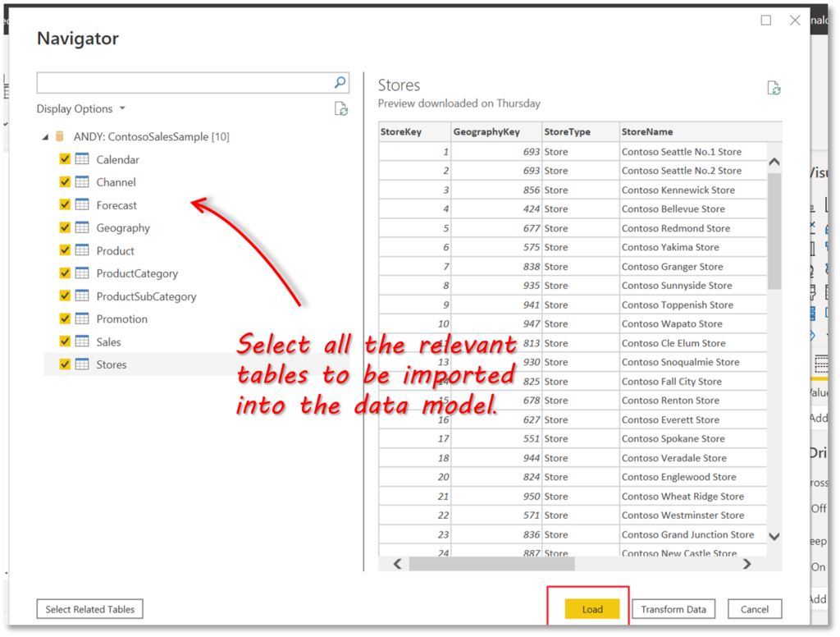Click the table icon next to Calendar
The image size is (840, 637).
tap(83, 159)
